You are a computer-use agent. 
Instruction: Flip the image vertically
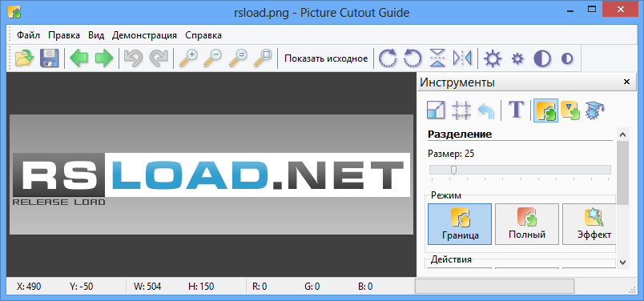[437, 58]
